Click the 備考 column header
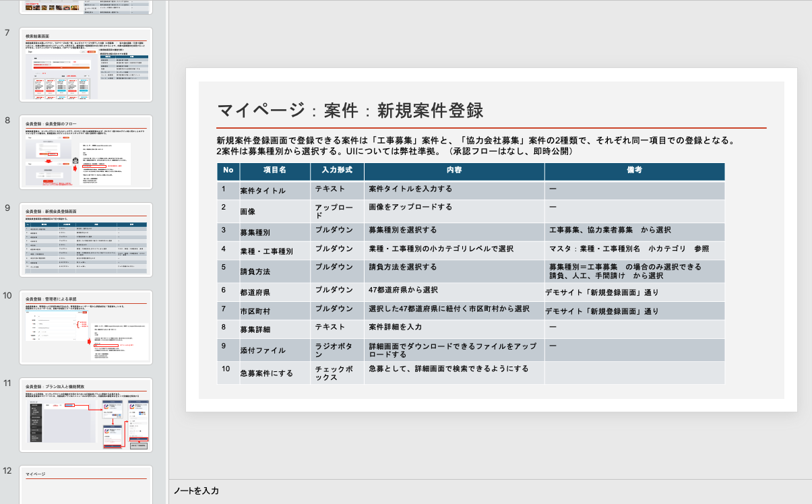The width and height of the screenshot is (812, 504). (634, 171)
